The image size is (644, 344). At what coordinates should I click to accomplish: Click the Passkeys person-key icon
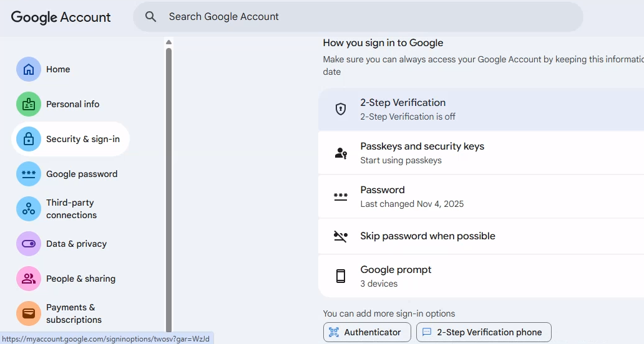pos(341,153)
